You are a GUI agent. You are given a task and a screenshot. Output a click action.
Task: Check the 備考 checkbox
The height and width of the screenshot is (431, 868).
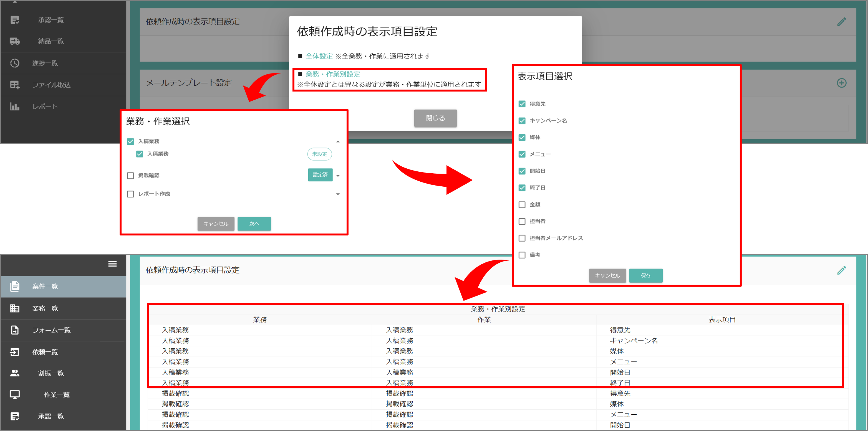[522, 255]
